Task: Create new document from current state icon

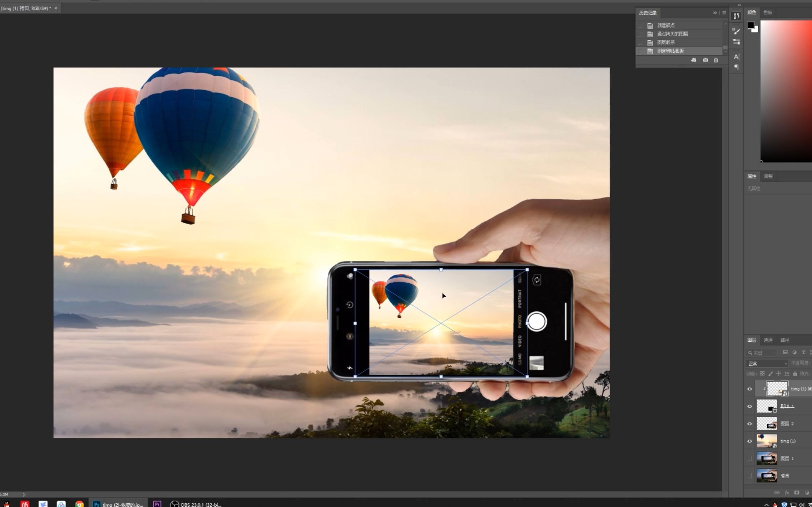Action: [694, 60]
